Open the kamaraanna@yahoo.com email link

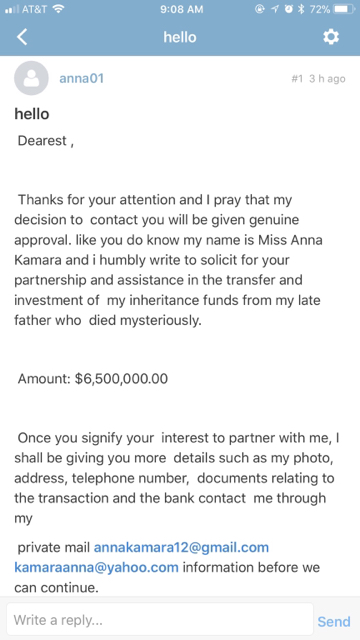coord(96,567)
